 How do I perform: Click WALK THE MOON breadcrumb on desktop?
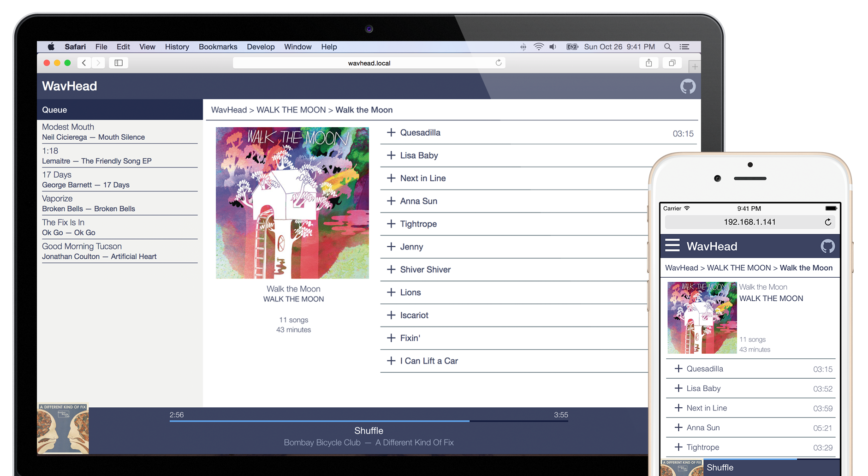291,110
